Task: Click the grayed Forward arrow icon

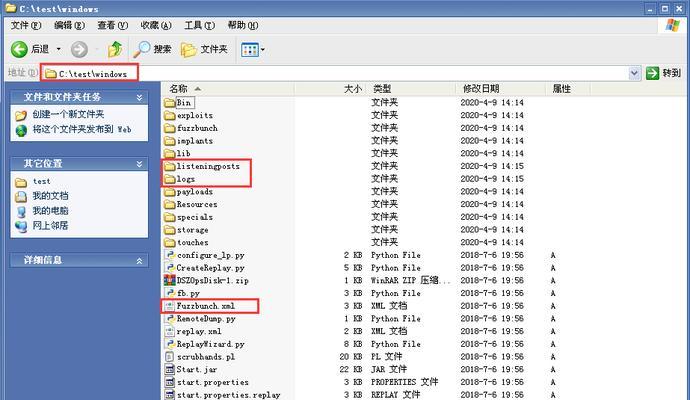Action: (x=79, y=49)
